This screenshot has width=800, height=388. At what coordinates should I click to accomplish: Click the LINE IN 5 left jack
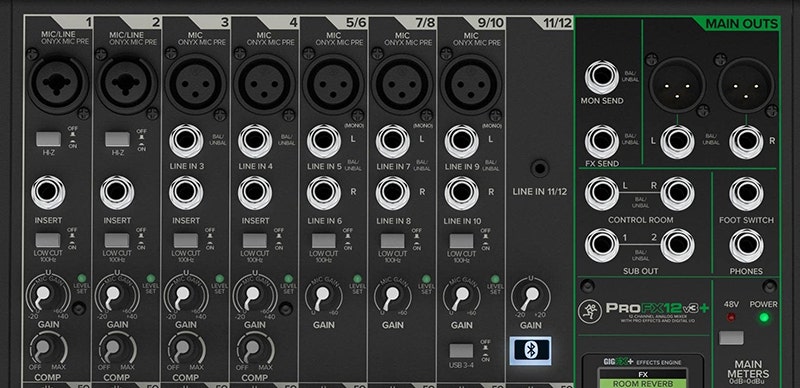[324, 141]
